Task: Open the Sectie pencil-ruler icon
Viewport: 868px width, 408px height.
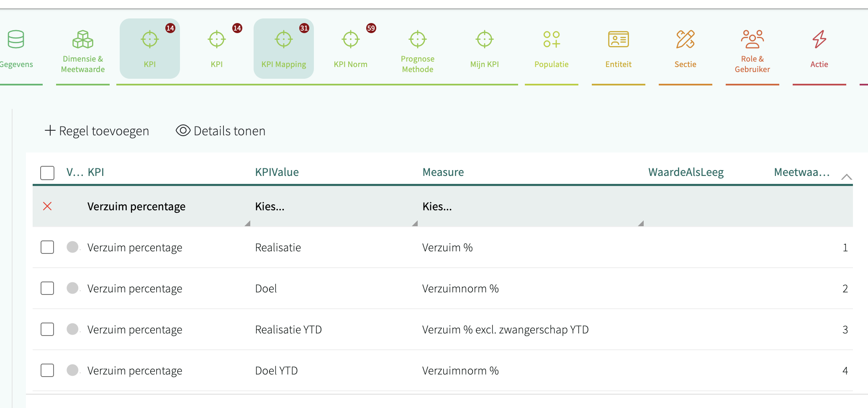Action: coord(685,40)
